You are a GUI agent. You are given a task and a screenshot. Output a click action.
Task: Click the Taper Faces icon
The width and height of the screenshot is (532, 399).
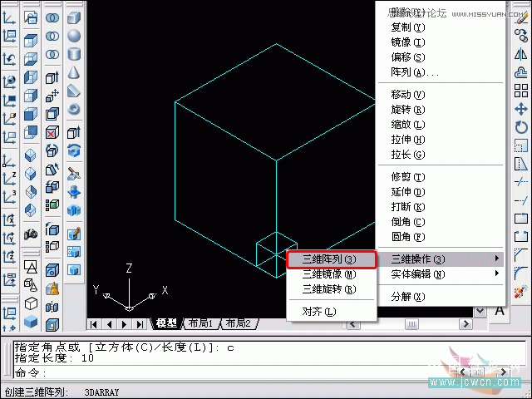coord(52,169)
